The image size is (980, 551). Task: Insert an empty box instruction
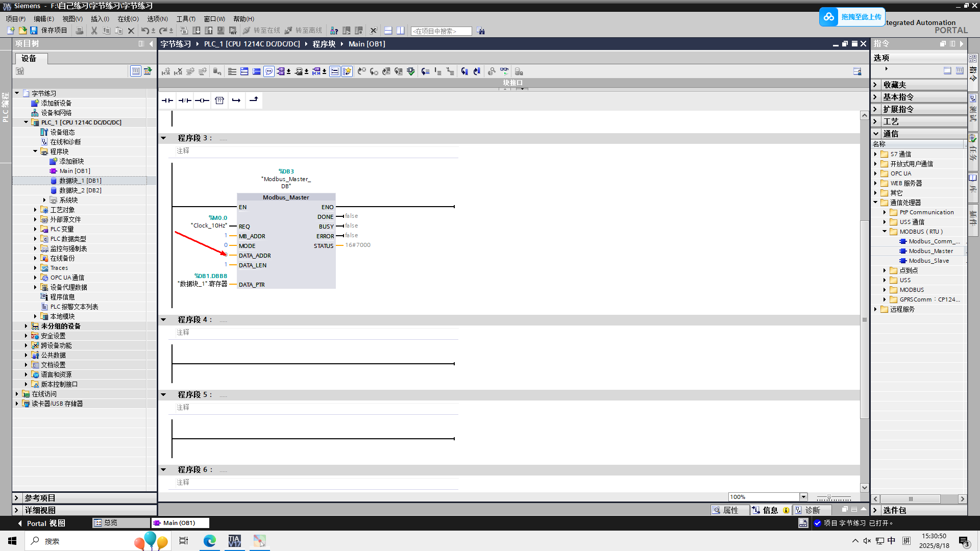coord(219,101)
